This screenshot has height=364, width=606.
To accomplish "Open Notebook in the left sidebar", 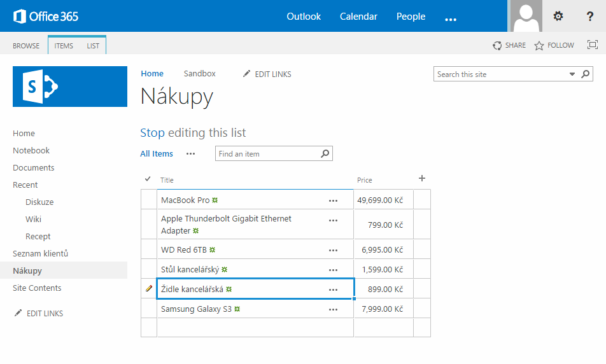I will click(31, 150).
